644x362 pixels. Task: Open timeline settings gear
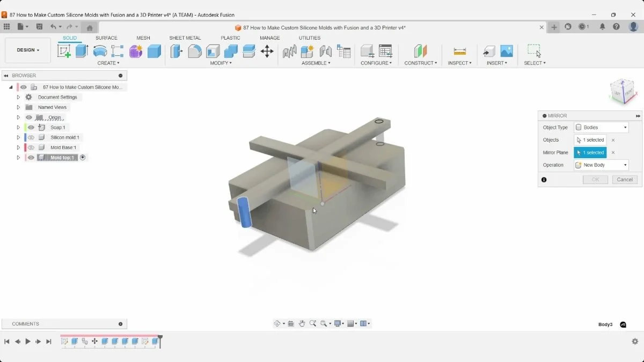(x=635, y=342)
